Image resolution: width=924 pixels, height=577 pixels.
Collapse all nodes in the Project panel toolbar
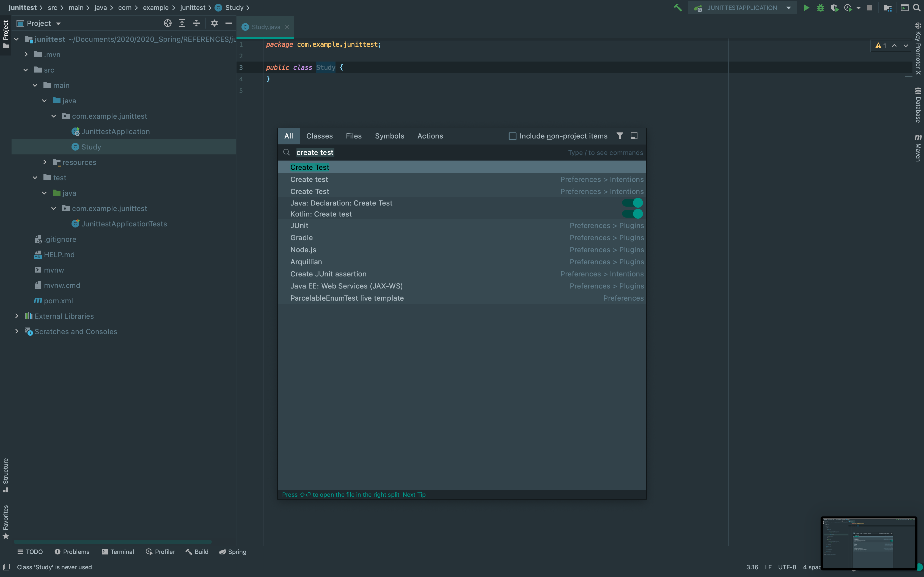[196, 23]
